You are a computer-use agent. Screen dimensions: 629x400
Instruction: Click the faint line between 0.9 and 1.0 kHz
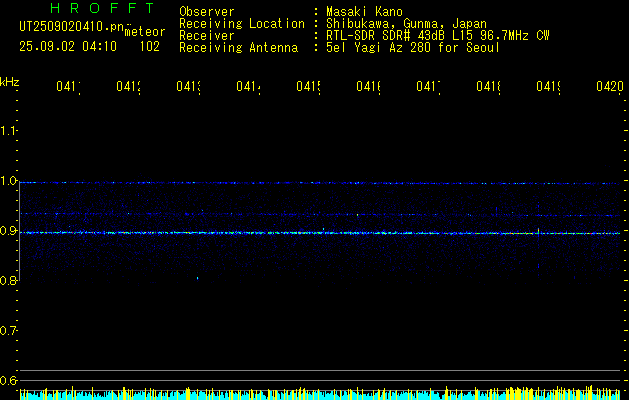click(x=320, y=214)
